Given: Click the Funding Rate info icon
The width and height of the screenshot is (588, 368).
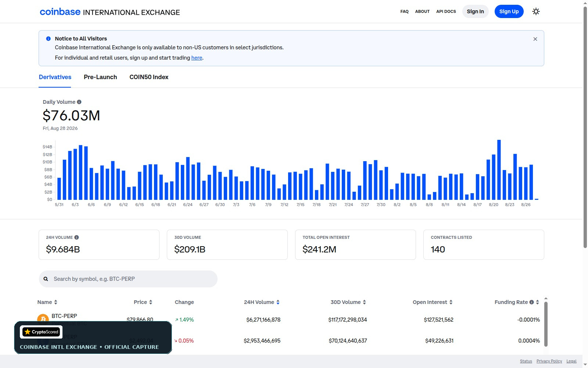Looking at the screenshot, I should pyautogui.click(x=531, y=302).
